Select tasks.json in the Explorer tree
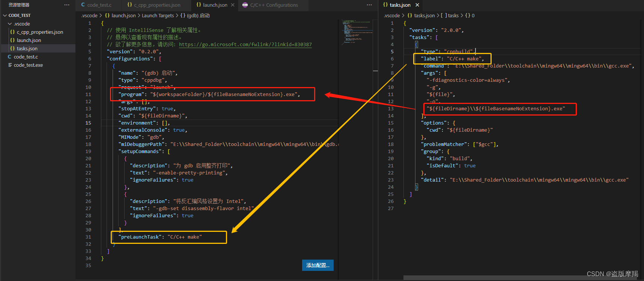644x281 pixels. [x=27, y=48]
